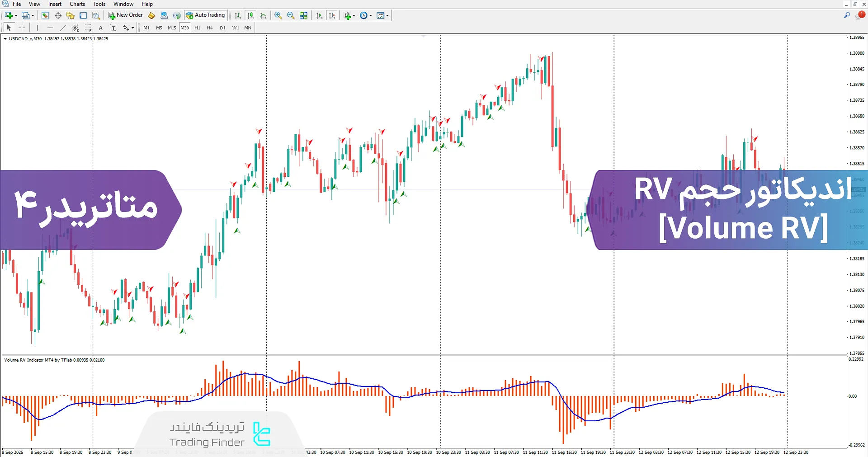Toggle the chart shift from right edge
Screen dimensions: 868x457
(x=332, y=15)
